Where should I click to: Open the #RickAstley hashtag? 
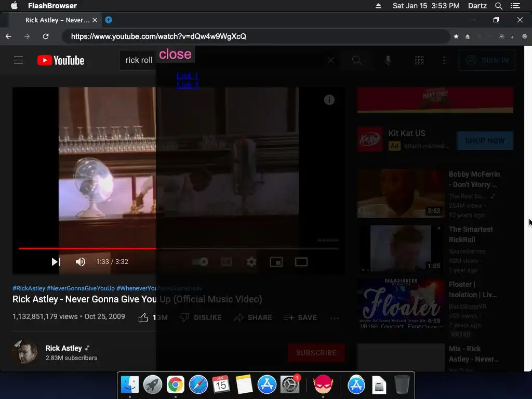click(x=29, y=288)
